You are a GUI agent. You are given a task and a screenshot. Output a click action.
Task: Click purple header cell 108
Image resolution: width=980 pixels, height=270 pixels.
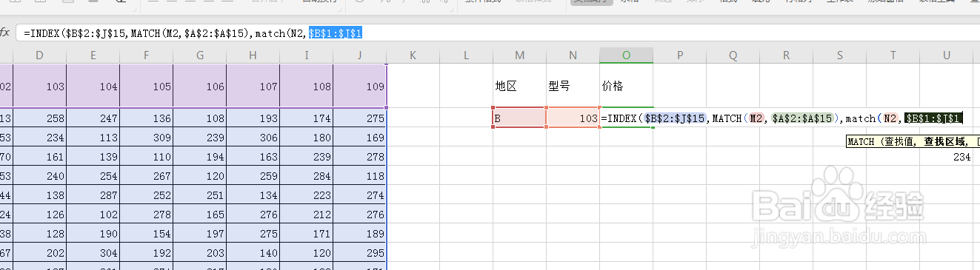(x=306, y=86)
